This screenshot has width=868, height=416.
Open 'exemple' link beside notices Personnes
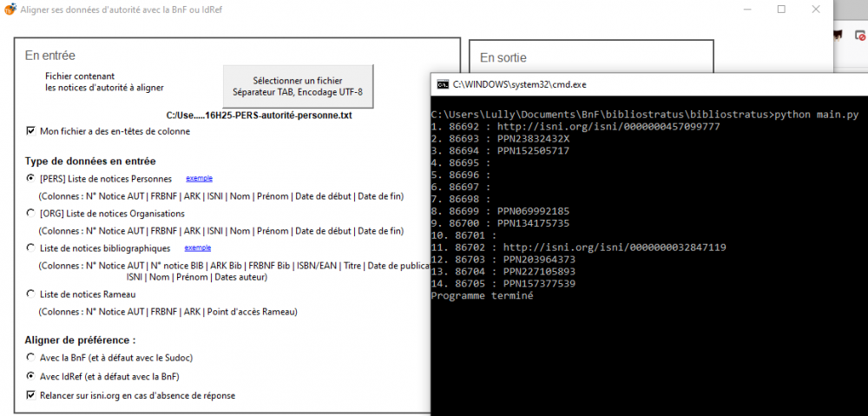199,178
